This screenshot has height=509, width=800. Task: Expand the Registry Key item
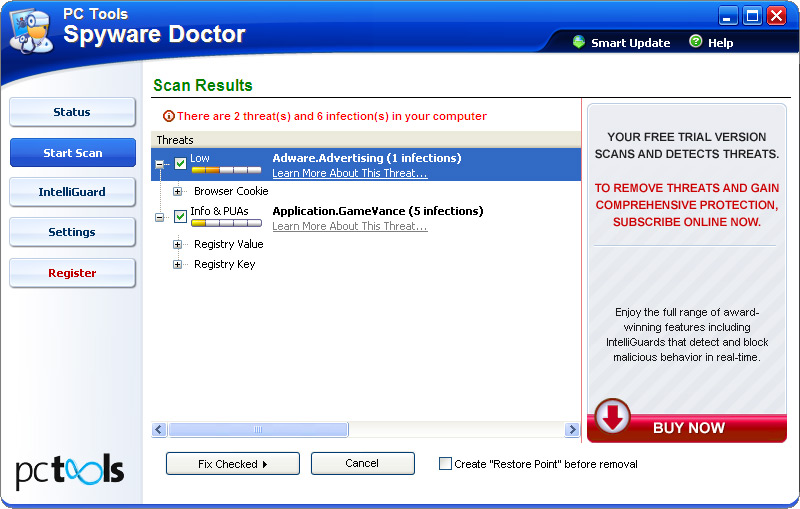[x=177, y=264]
